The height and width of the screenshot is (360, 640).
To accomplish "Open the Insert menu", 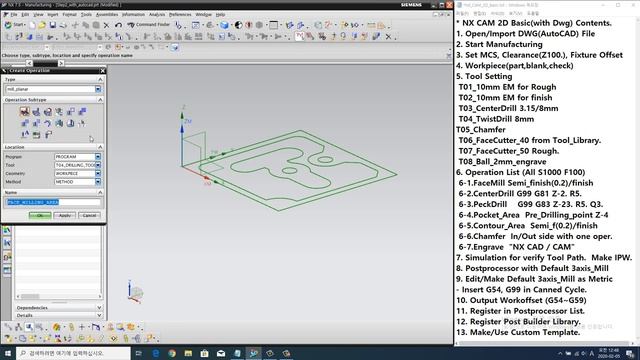I will pyautogui.click(x=52, y=14).
